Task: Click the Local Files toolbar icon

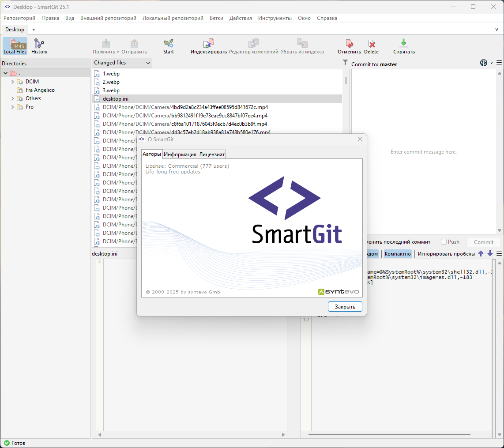Action: tap(15, 46)
